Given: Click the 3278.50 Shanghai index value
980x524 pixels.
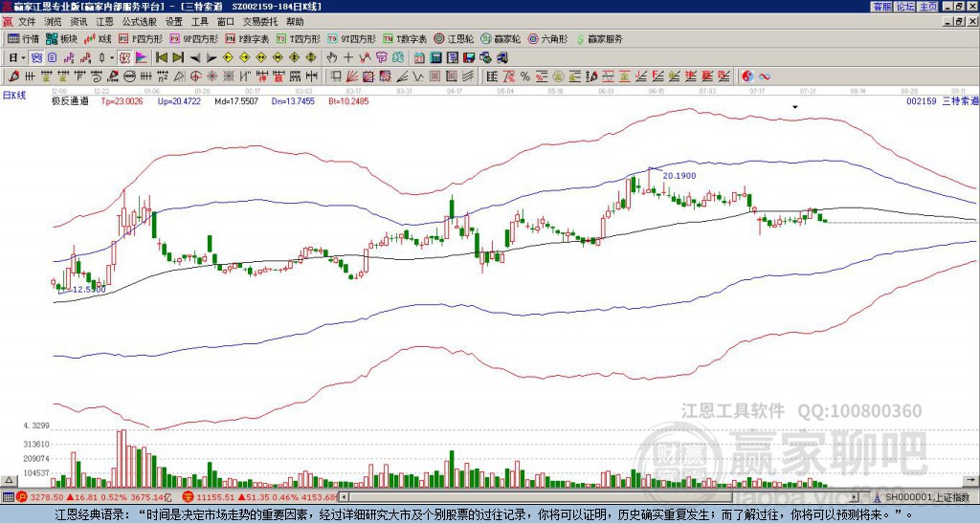Looking at the screenshot, I should (x=48, y=497).
